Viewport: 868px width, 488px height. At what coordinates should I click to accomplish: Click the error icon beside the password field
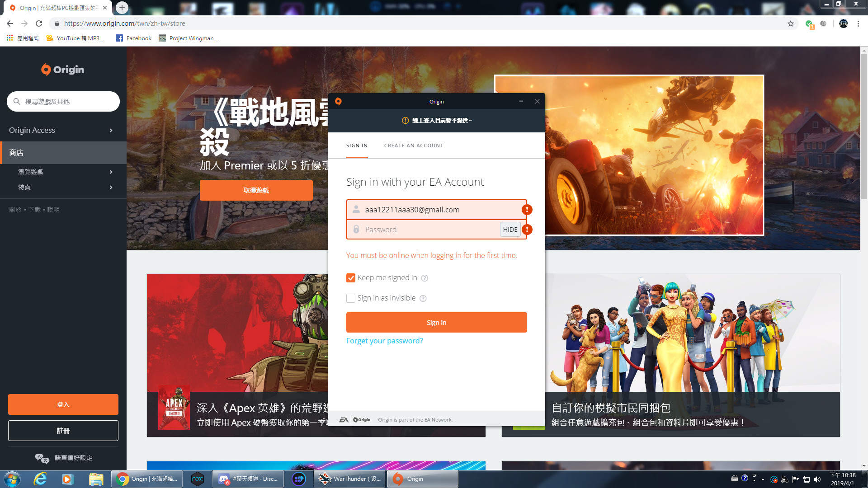[527, 230]
